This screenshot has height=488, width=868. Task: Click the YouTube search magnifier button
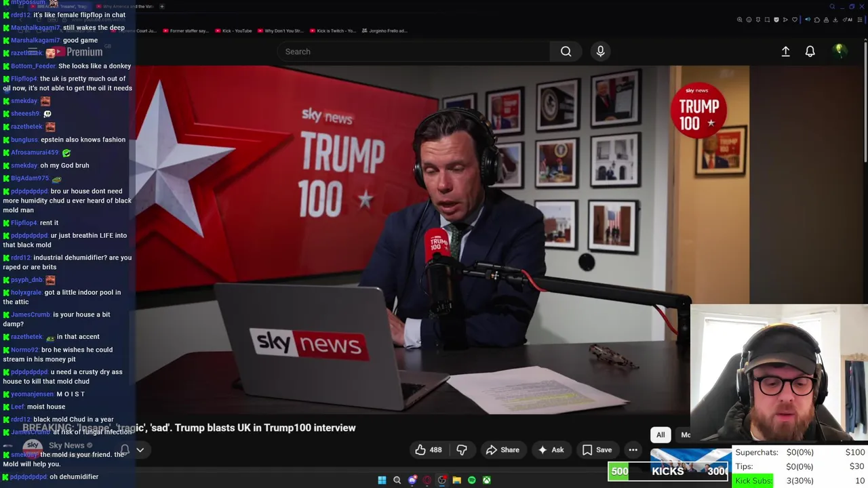tap(566, 52)
